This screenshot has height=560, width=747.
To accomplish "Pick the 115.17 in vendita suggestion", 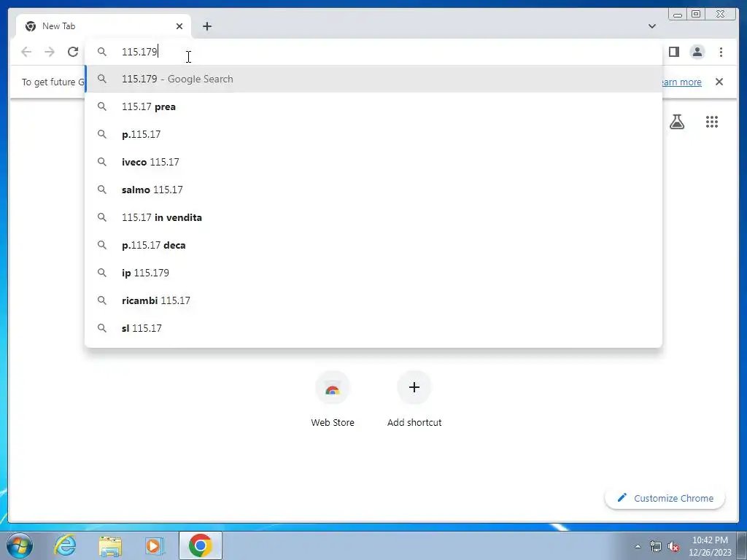I will point(373,217).
